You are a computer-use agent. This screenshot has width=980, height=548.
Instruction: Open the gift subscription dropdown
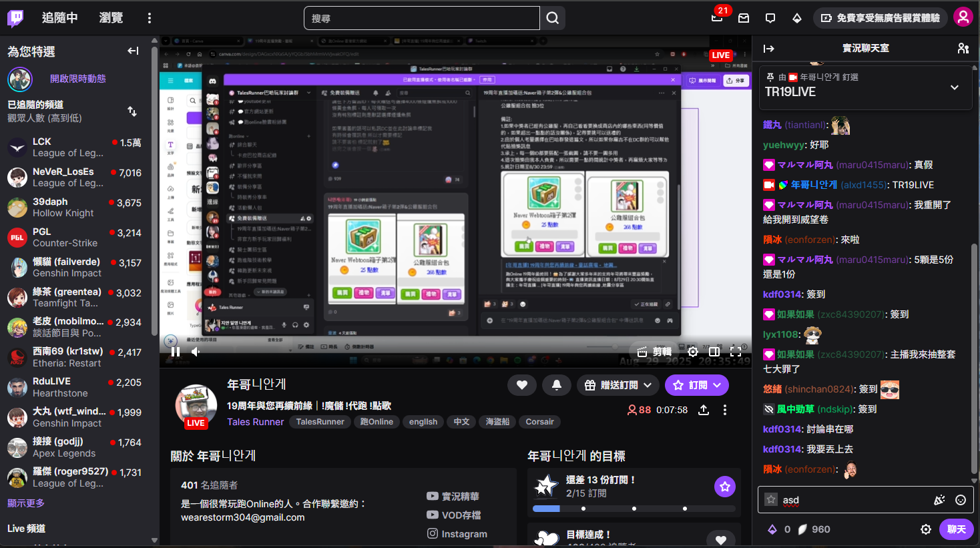click(x=619, y=385)
